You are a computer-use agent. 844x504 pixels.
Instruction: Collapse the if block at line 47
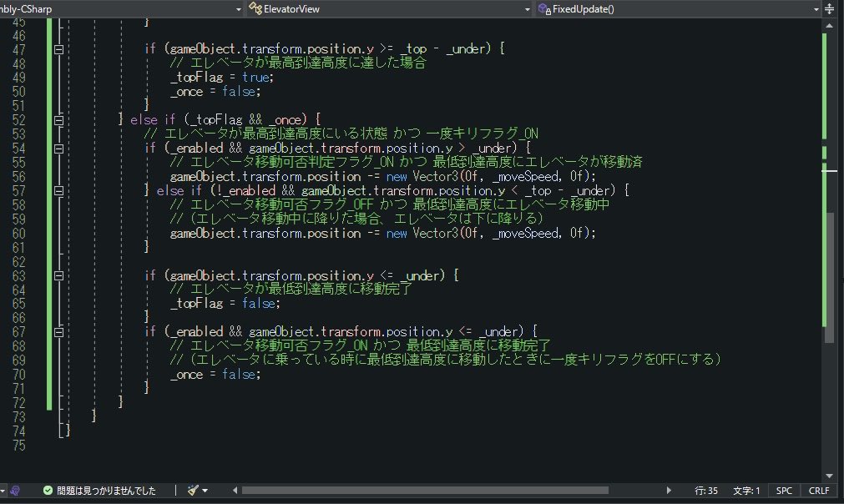pyautogui.click(x=59, y=49)
